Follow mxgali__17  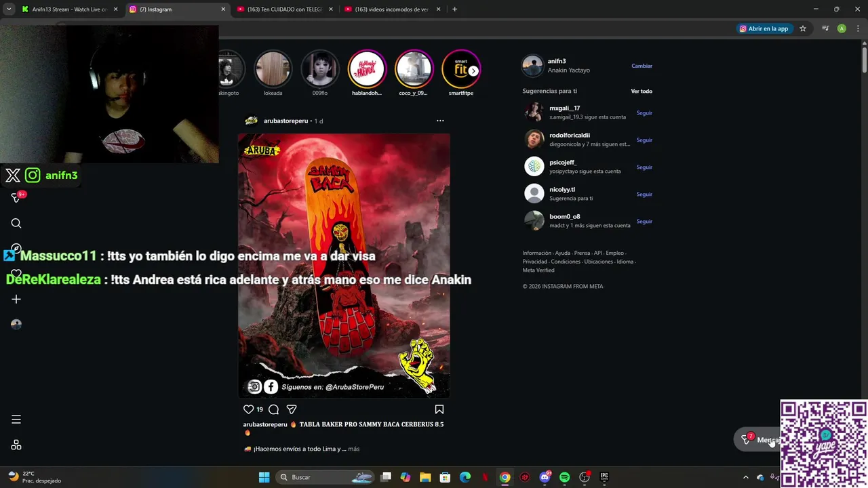click(644, 113)
